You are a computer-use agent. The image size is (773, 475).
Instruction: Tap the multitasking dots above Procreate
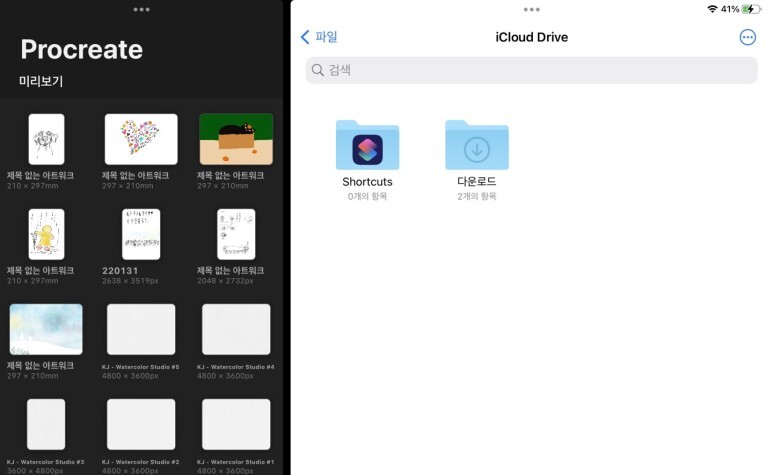tap(141, 9)
